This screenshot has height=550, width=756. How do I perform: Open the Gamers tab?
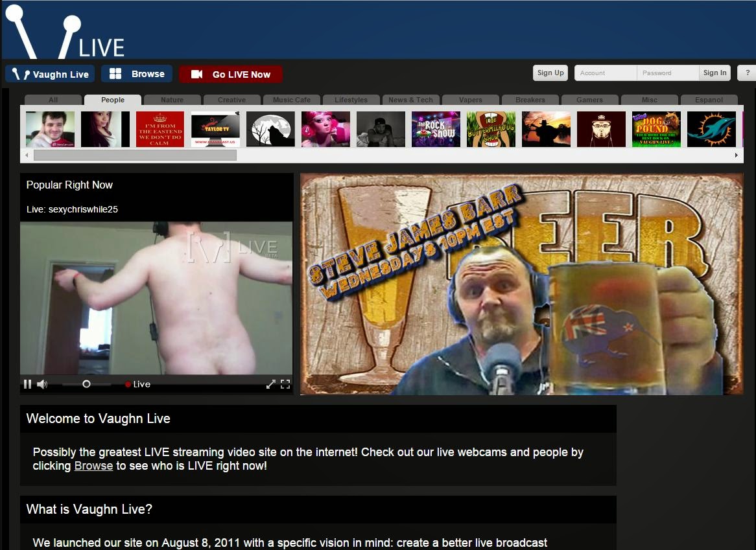tap(589, 100)
